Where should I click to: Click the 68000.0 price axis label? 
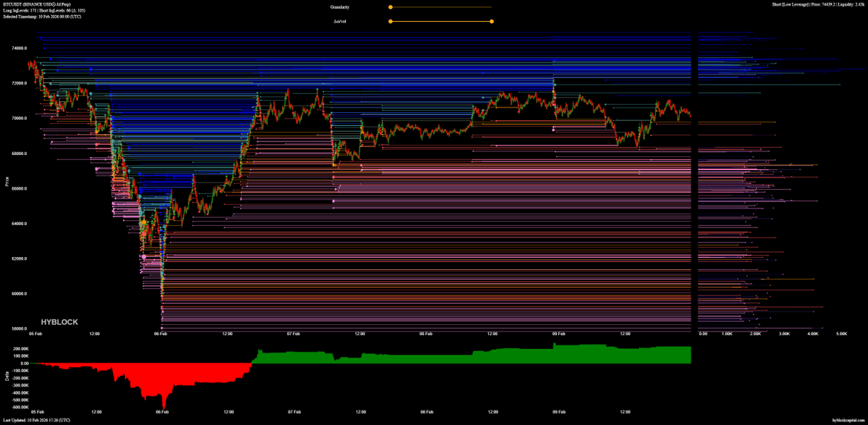(20, 153)
